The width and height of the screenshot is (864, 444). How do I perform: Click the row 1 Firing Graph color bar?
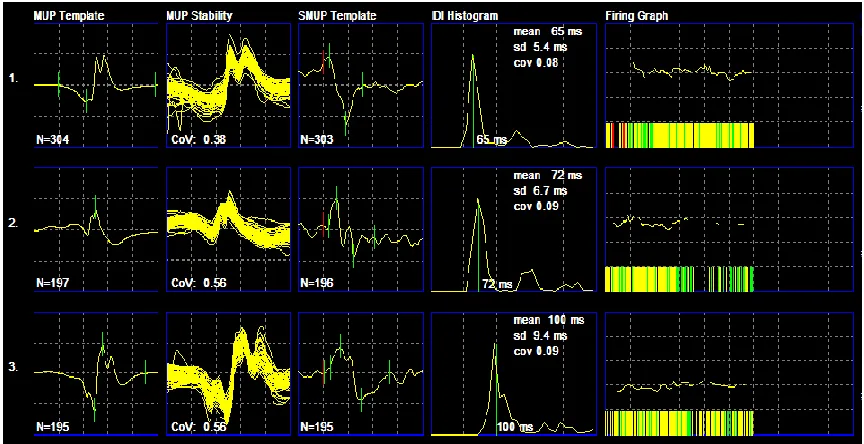(679, 135)
